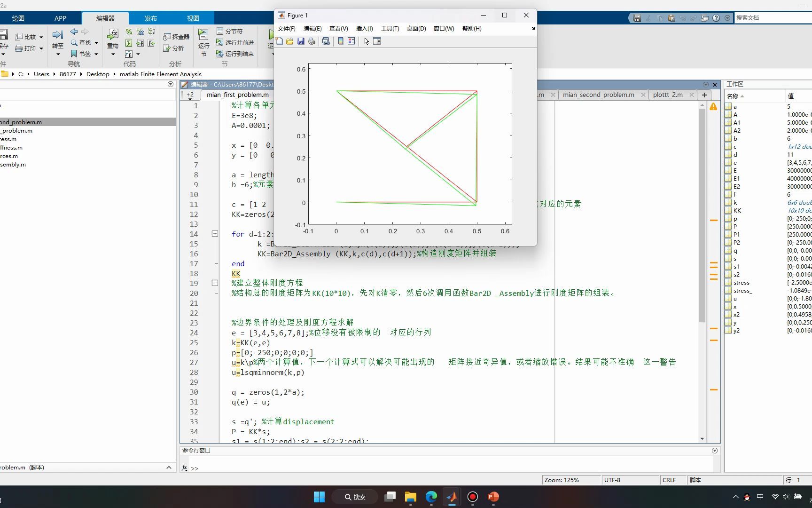Click 分析 (Analyze) button
This screenshot has height=508, width=812.
(173, 48)
